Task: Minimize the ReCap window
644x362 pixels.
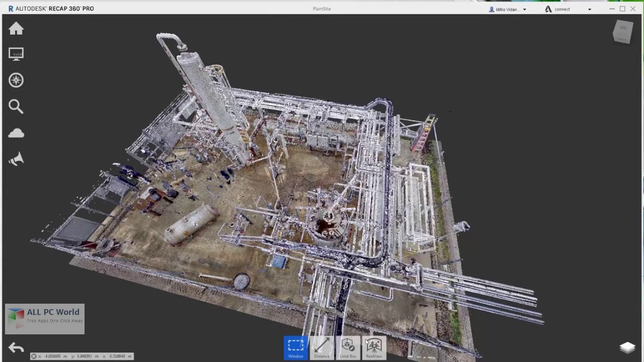Action: point(612,9)
